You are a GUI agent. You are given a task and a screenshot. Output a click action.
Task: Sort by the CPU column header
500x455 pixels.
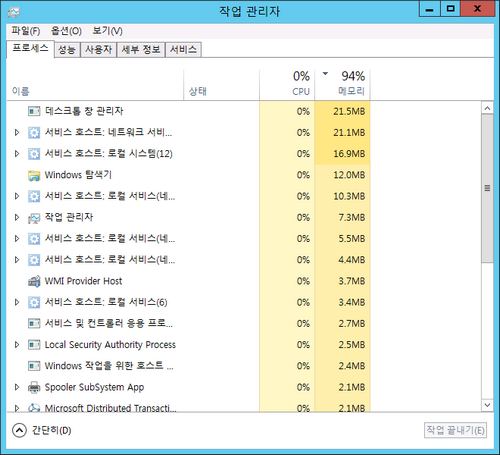click(287, 85)
